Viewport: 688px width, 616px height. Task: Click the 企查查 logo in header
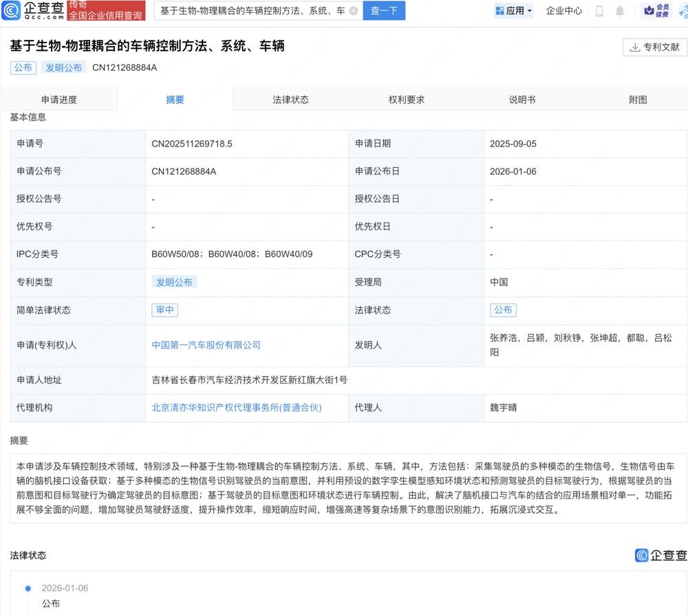[x=34, y=11]
